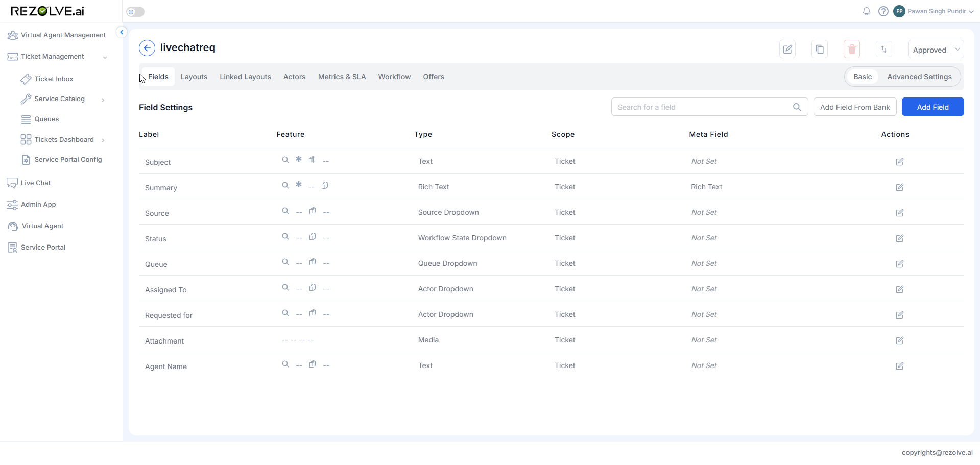Open the Offers tab
Viewport: 980px width, 465px height.
coord(434,77)
